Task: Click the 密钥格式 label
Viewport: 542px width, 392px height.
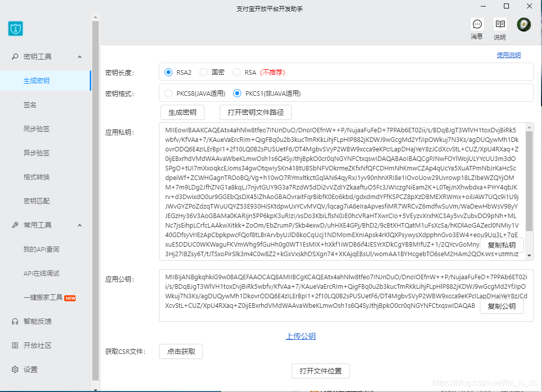Action: tap(120, 94)
